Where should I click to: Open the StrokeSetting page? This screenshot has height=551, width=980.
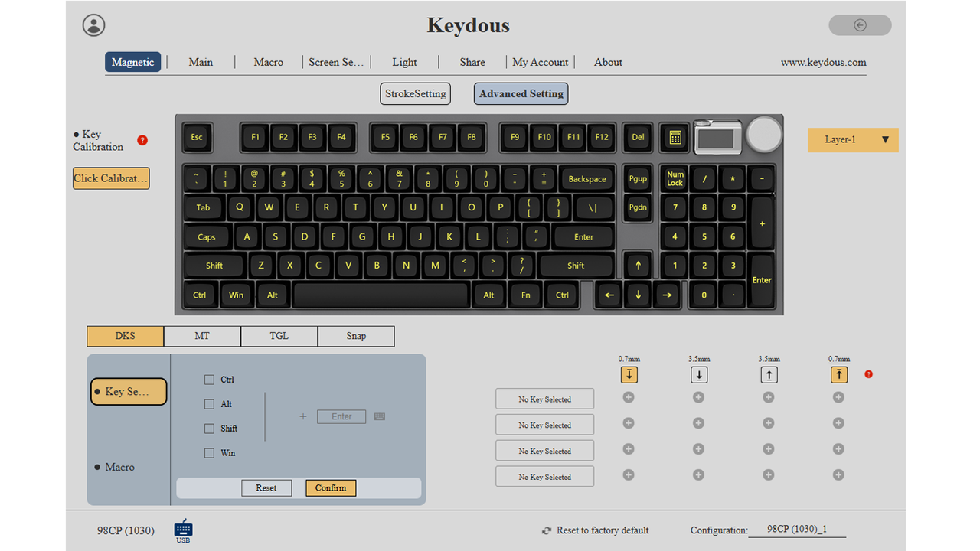click(416, 93)
